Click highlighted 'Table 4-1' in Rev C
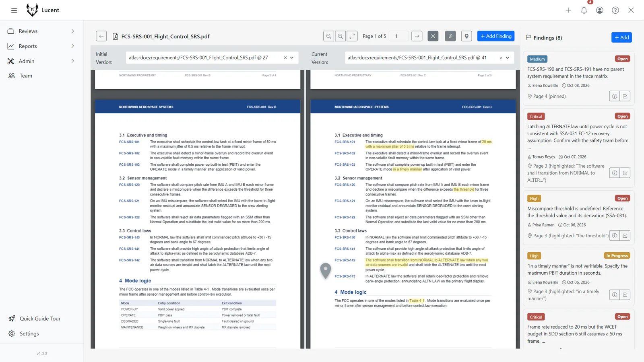 (x=417, y=300)
